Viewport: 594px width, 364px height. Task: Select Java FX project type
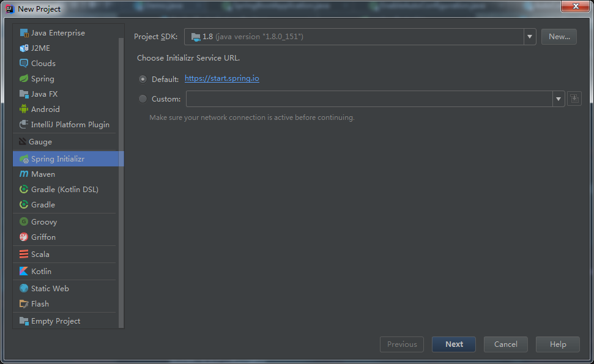[x=66, y=94]
